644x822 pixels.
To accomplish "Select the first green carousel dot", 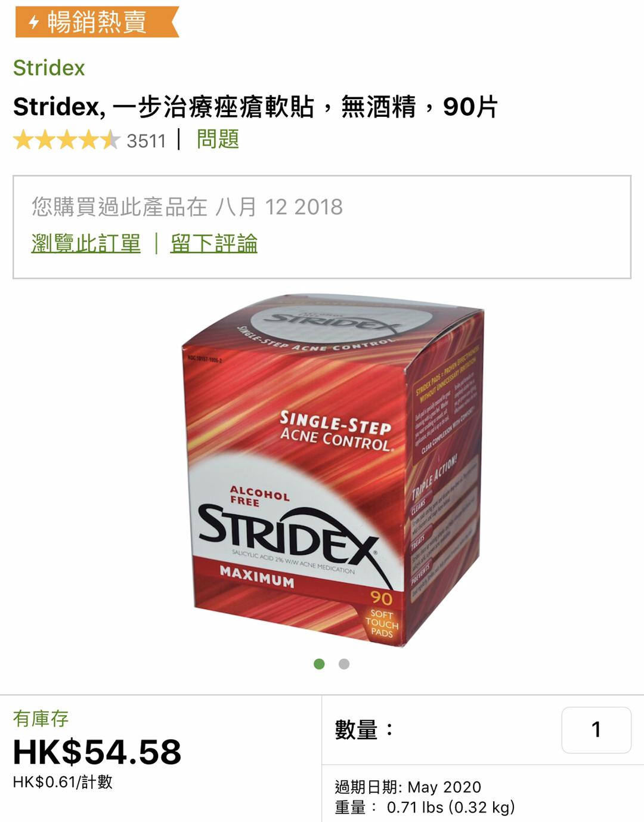I will tap(319, 664).
